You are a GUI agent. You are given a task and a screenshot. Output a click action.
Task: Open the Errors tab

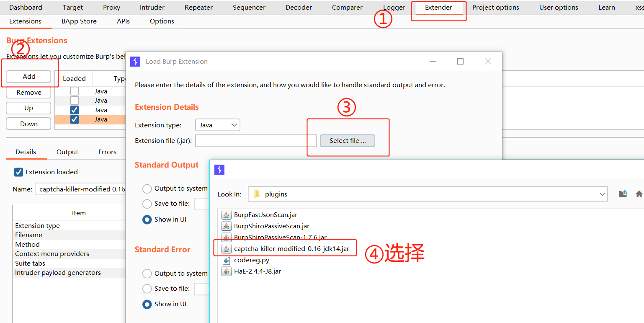tap(107, 152)
